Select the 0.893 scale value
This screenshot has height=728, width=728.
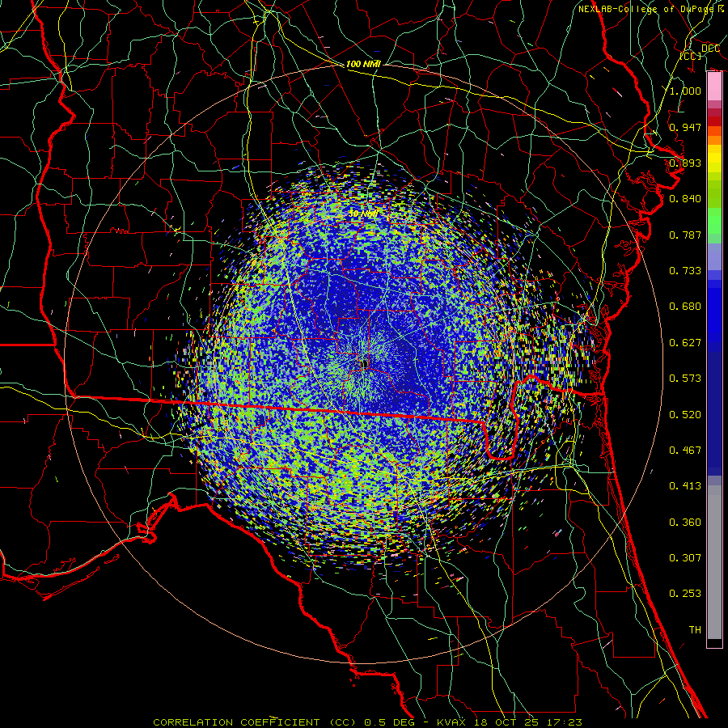pyautogui.click(x=685, y=163)
